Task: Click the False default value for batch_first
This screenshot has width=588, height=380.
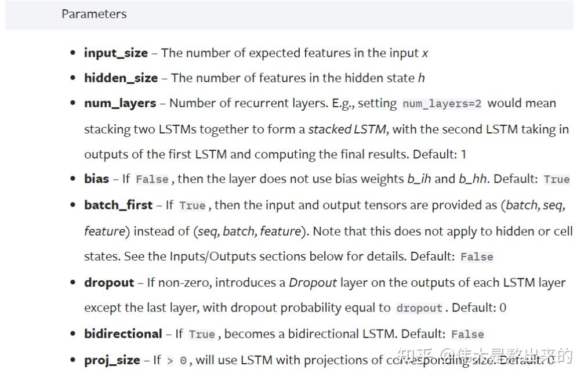Action: pyautogui.click(x=477, y=256)
